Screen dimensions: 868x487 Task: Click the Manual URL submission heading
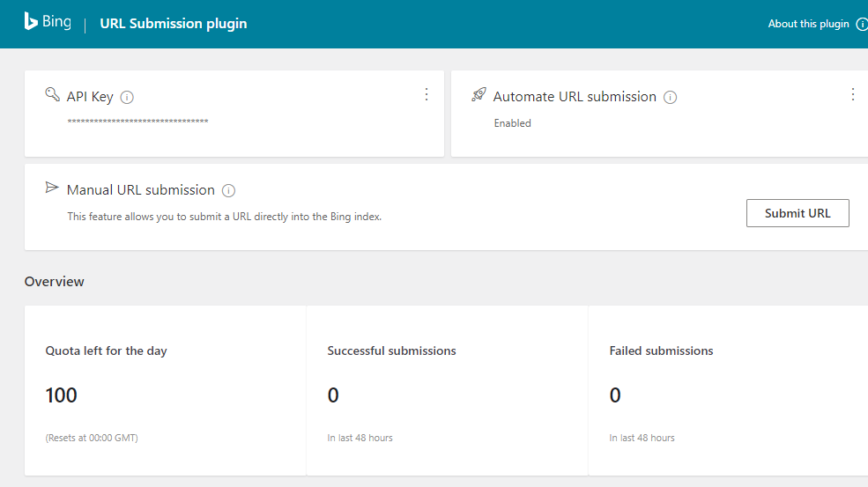pos(141,190)
